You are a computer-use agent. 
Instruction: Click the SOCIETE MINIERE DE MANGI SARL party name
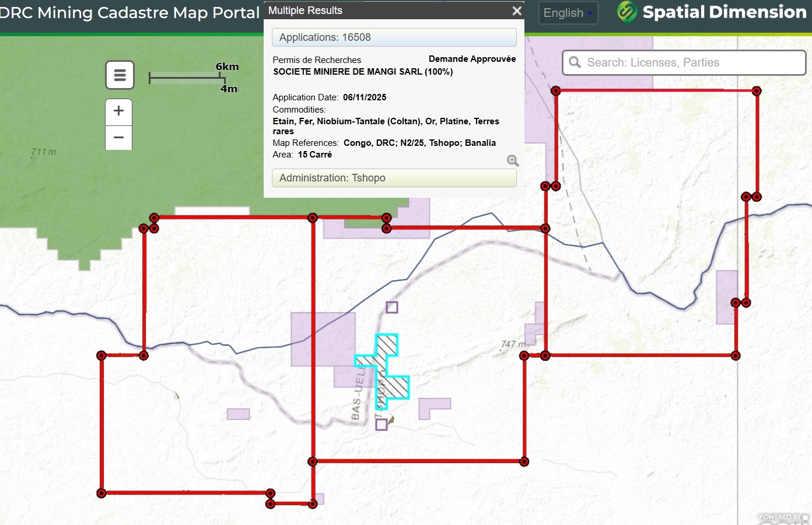tap(363, 72)
